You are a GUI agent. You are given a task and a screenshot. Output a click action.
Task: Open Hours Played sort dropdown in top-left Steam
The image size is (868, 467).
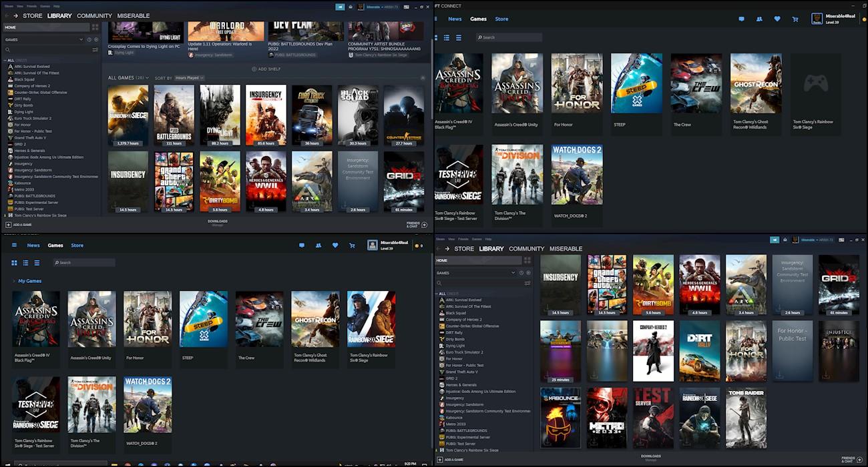click(x=190, y=78)
